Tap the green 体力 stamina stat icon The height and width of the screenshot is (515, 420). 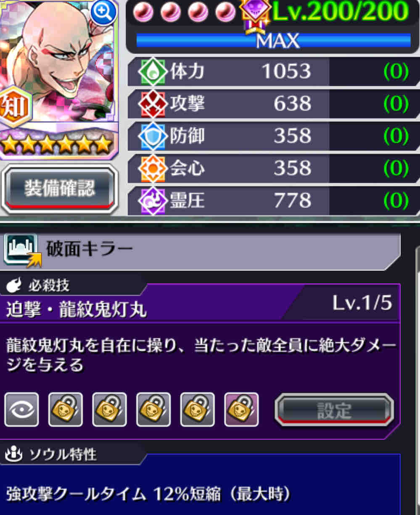153,72
